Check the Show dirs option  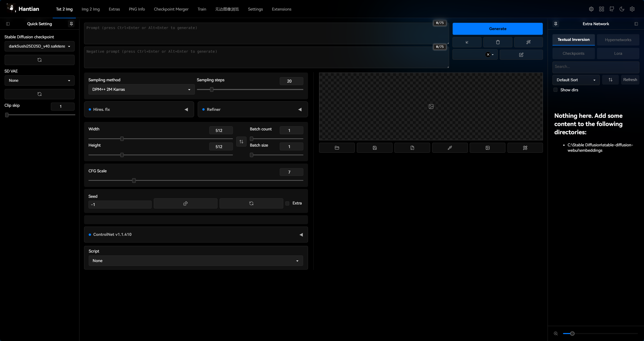[556, 90]
